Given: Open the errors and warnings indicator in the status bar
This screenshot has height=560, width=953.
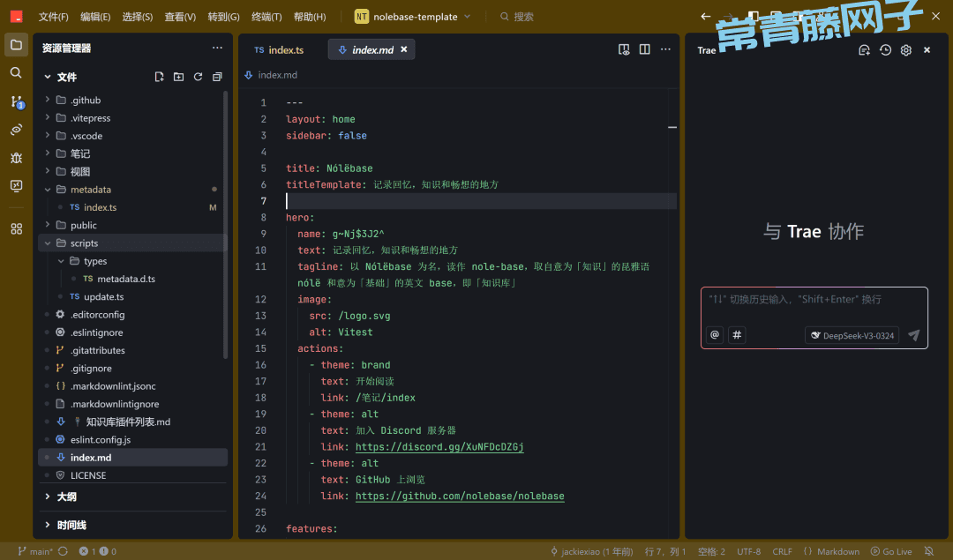Looking at the screenshot, I should point(97,551).
